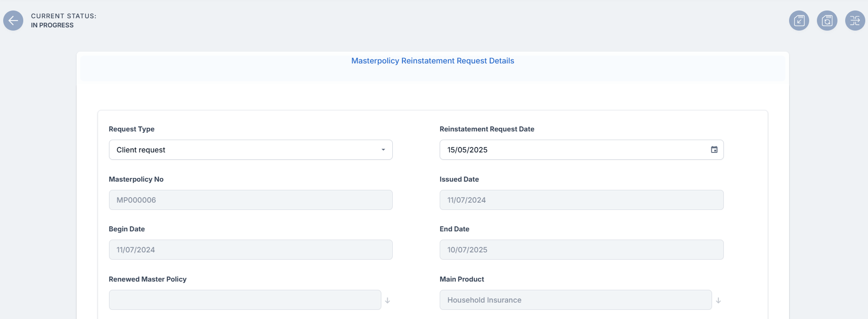Click the date field showing 15/05/2025
This screenshot has height=319, width=868.
coord(570,150)
